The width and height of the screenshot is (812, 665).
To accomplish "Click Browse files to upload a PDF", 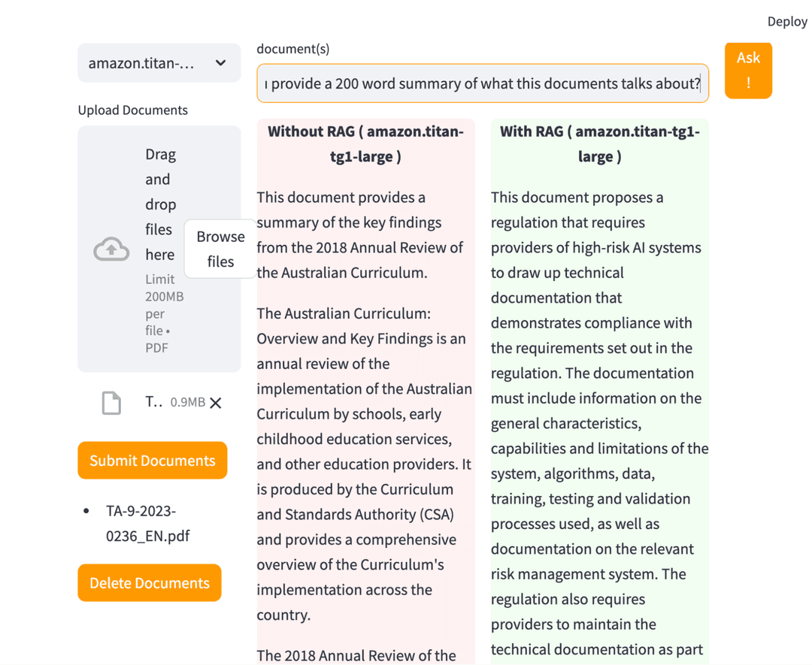I will pos(220,249).
